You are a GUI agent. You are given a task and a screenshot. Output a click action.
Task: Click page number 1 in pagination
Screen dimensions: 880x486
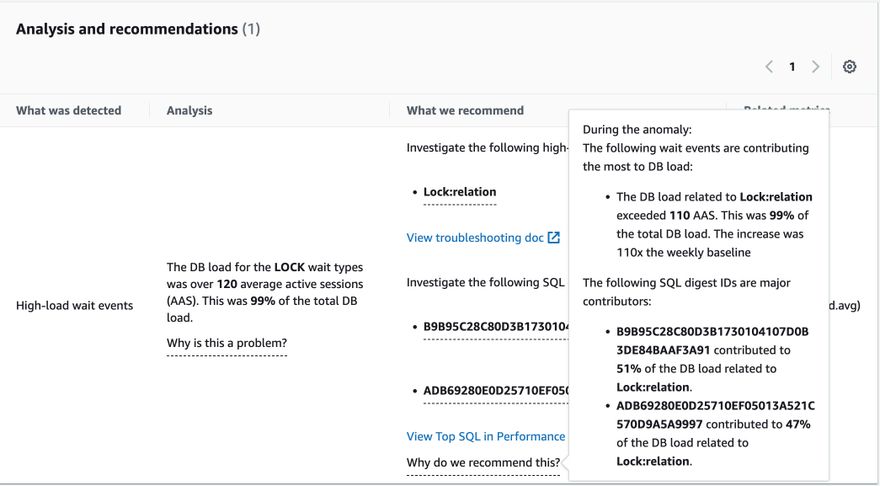[x=792, y=67]
